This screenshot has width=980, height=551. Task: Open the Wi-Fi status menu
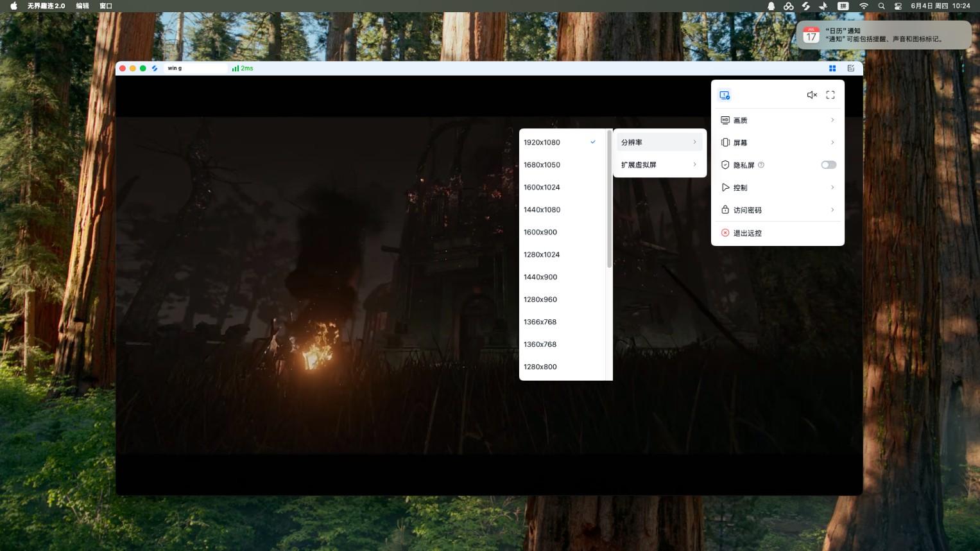(864, 6)
